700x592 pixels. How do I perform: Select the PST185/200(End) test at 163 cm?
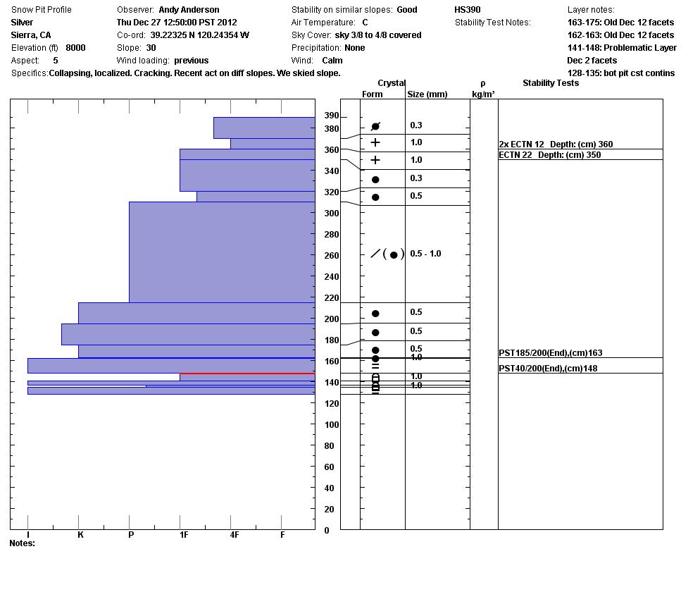coord(551,353)
